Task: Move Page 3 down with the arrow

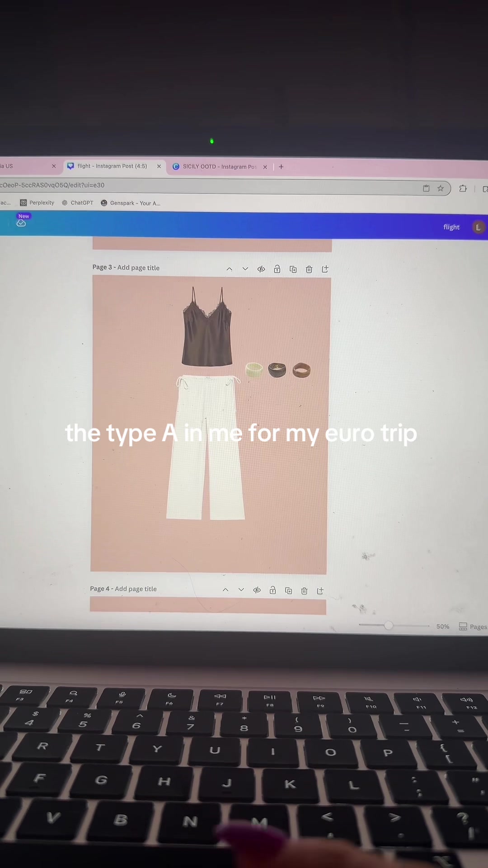Action: (x=245, y=269)
